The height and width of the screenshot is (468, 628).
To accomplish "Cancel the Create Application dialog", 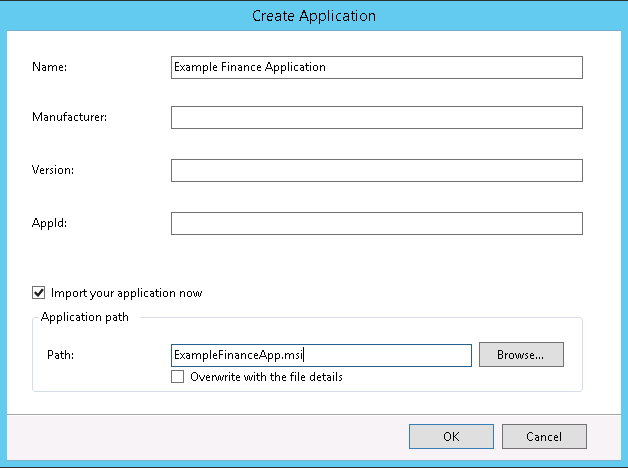I will click(x=543, y=437).
